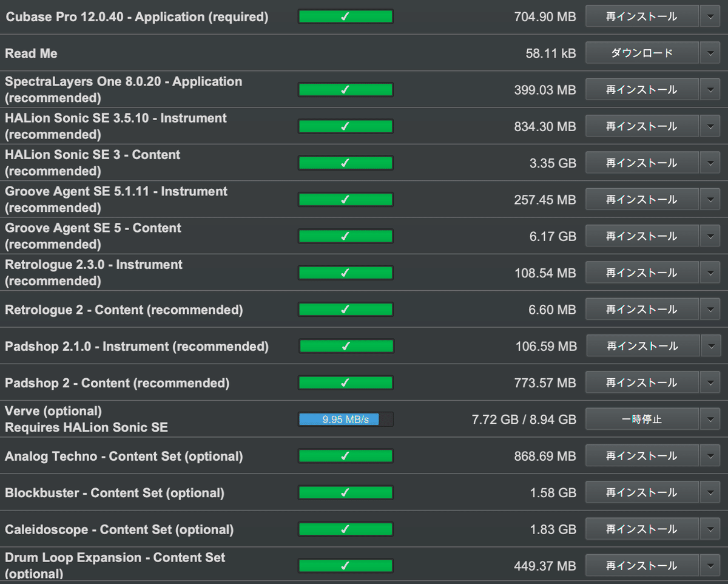Reinstall SpectraLayers One 8.0.20
Screen dimensions: 728x584
tap(642, 90)
